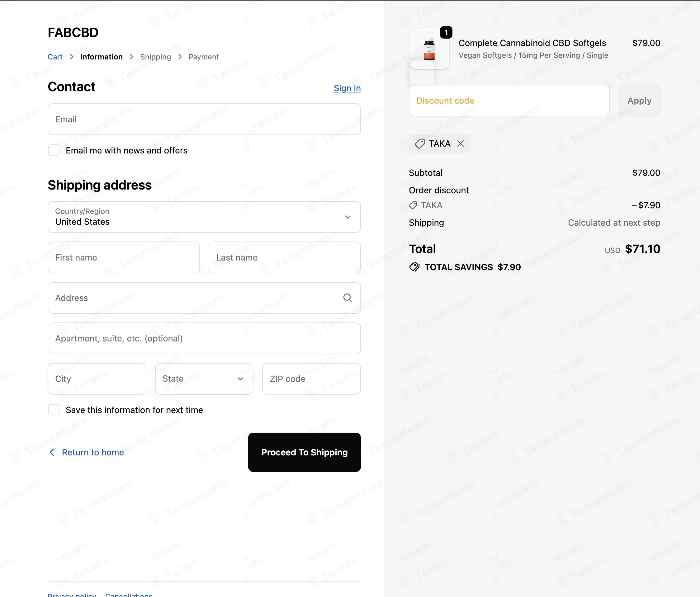Focus the Email input field
This screenshot has width=700, height=597.
click(x=204, y=119)
